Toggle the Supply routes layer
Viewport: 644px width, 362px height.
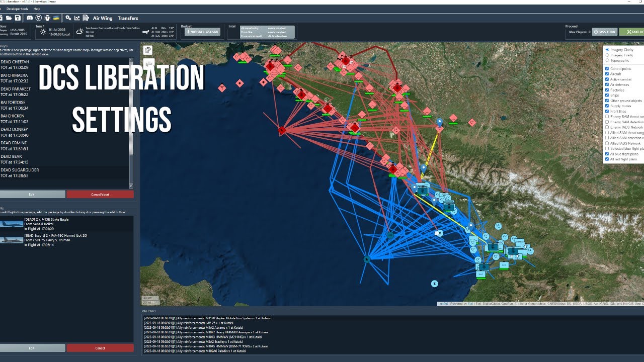click(x=607, y=106)
